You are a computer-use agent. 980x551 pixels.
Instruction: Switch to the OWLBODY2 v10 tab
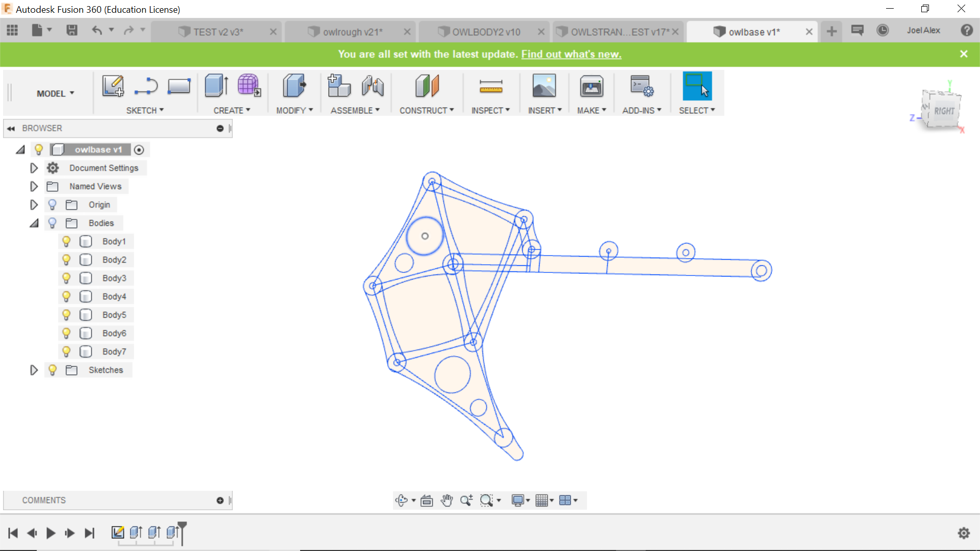click(x=485, y=32)
